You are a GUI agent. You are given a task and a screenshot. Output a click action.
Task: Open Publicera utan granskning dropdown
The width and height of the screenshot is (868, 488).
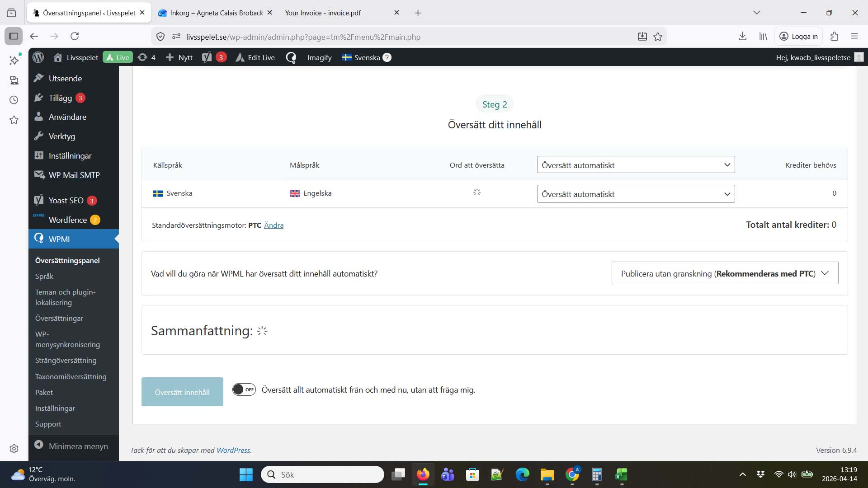[725, 273]
